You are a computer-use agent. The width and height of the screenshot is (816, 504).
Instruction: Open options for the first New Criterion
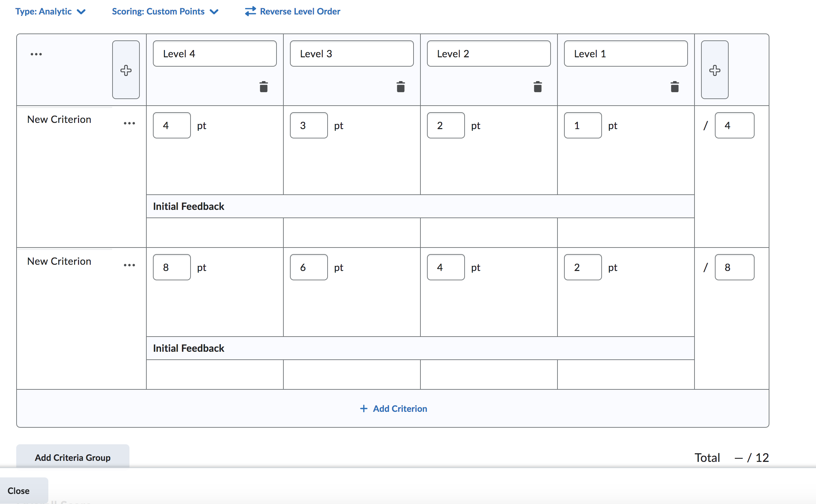(x=129, y=123)
